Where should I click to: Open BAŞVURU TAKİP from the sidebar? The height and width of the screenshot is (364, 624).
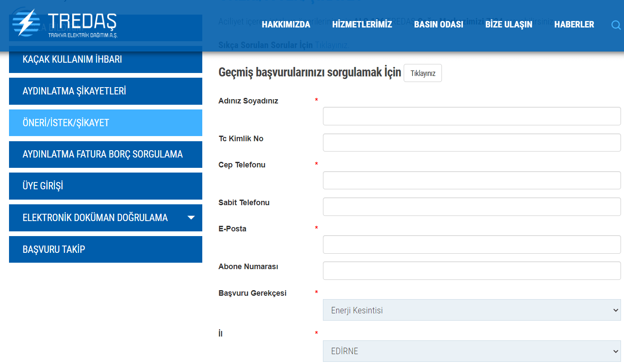(x=105, y=249)
